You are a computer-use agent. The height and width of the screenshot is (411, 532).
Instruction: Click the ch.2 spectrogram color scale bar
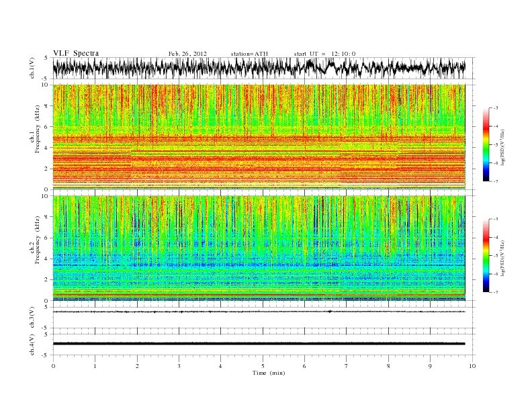tap(486, 256)
